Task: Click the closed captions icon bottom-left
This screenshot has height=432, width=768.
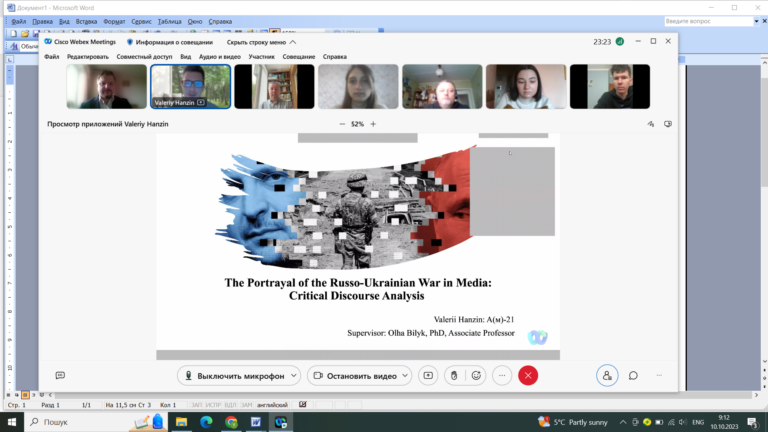Action: pos(60,376)
